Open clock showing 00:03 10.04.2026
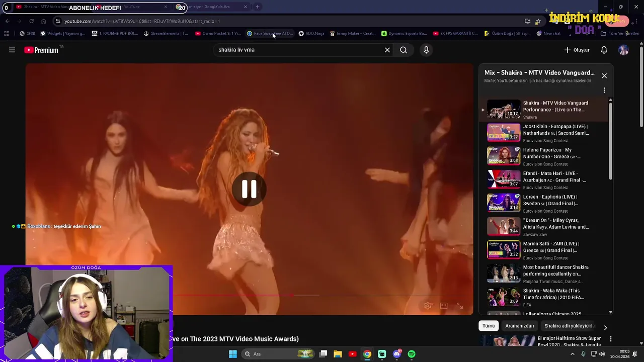This screenshot has height=362, width=644. (620, 354)
